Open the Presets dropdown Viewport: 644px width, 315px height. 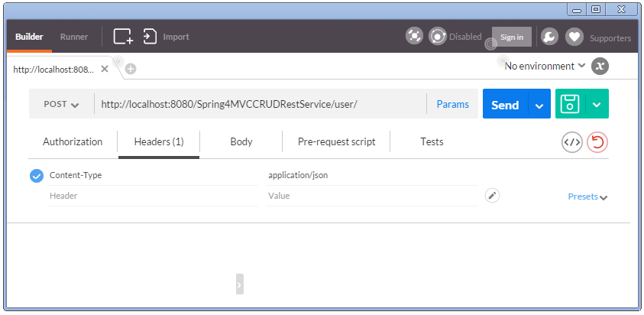point(587,196)
